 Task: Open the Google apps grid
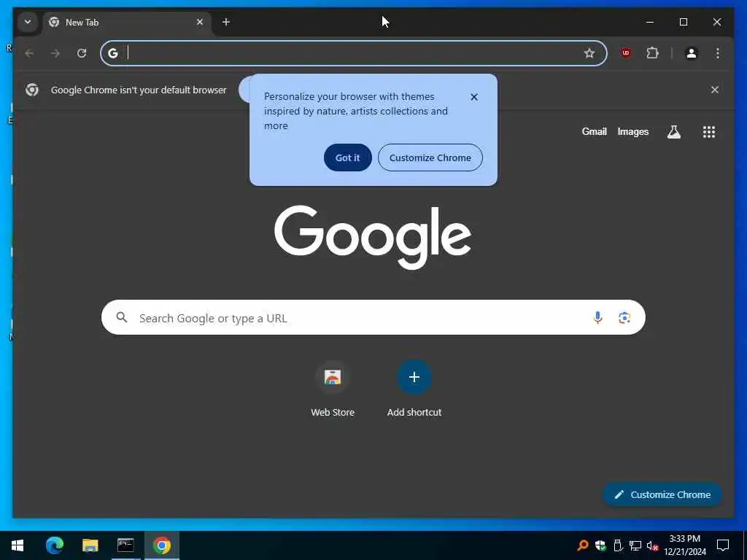point(709,132)
